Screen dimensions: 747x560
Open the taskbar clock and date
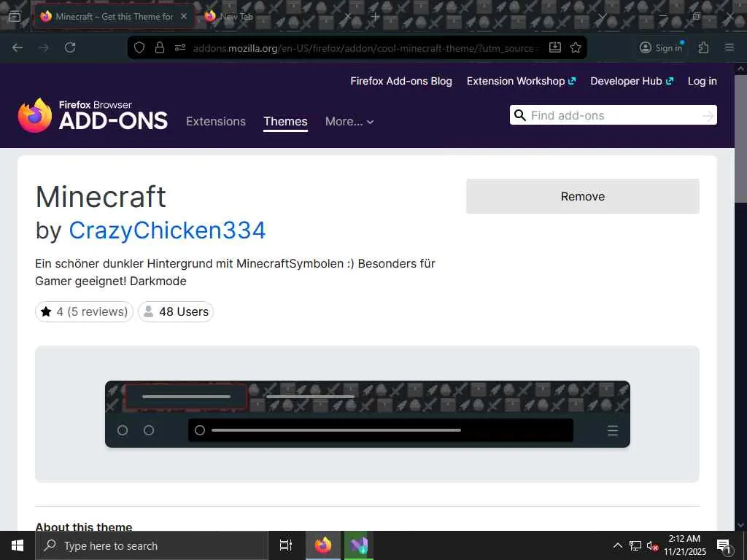tap(684, 545)
